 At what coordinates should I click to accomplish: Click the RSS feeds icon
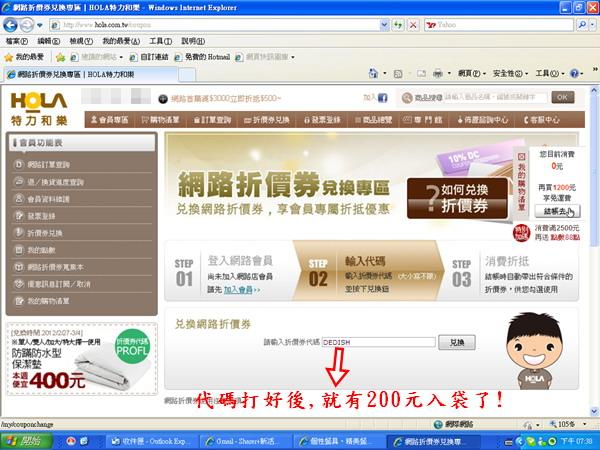398,73
